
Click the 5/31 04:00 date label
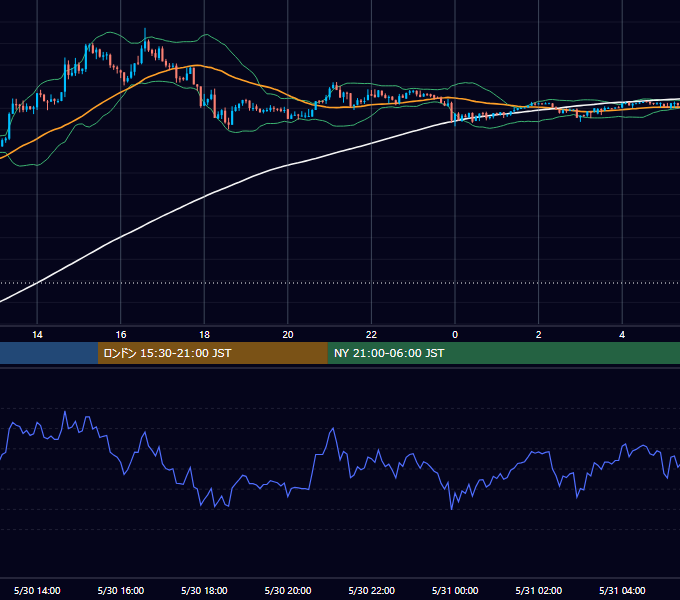click(622, 590)
